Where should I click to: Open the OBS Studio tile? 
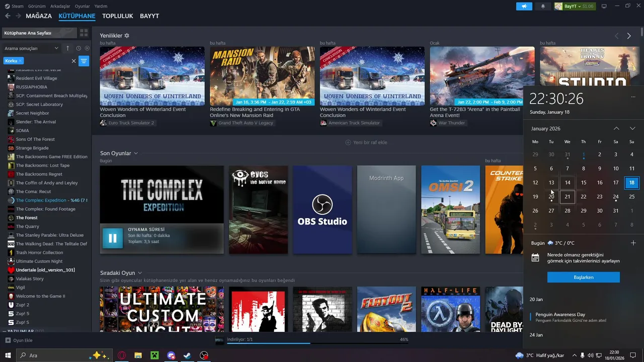(323, 210)
